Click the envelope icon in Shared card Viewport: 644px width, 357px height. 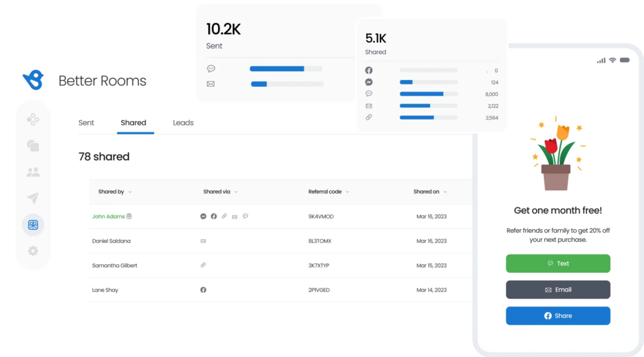pyautogui.click(x=369, y=106)
